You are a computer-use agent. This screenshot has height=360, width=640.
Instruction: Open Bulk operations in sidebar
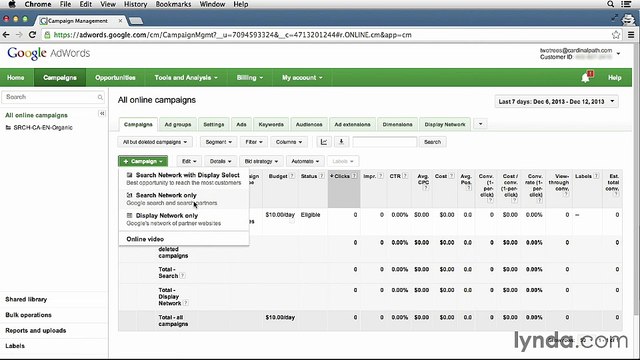point(29,315)
